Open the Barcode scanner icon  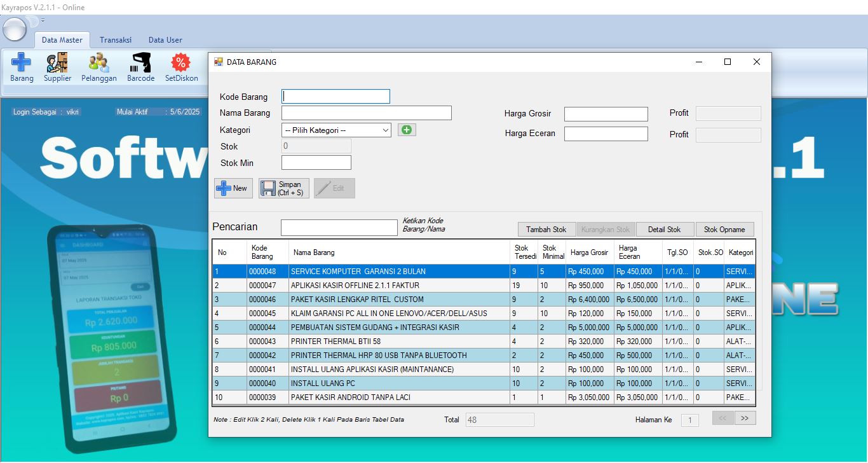[x=140, y=67]
